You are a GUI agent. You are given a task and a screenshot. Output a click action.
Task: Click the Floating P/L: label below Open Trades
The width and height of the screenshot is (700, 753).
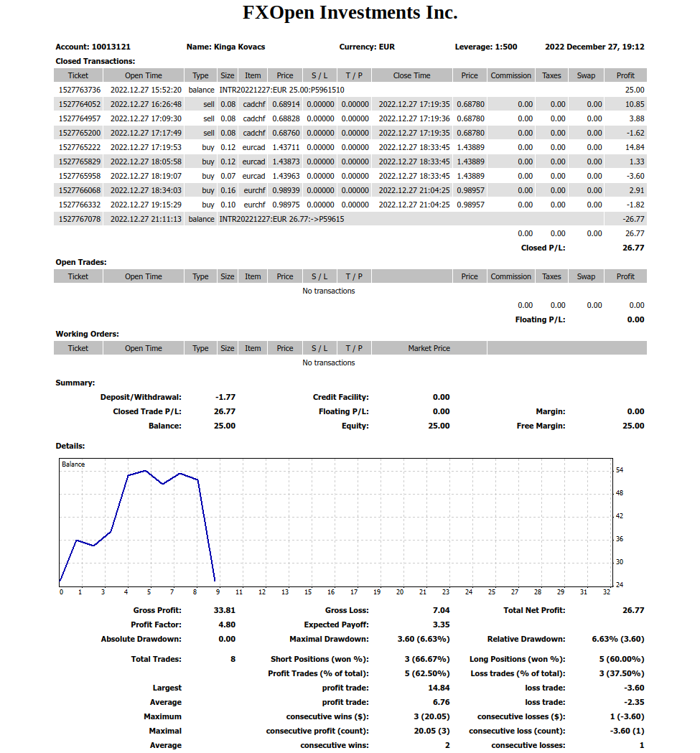click(540, 320)
